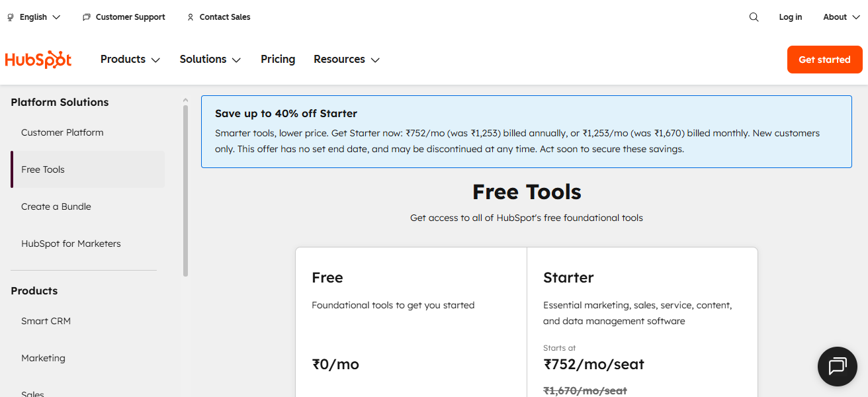Open HubSpot for Marketers
Image resolution: width=868 pixels, height=397 pixels.
point(71,243)
